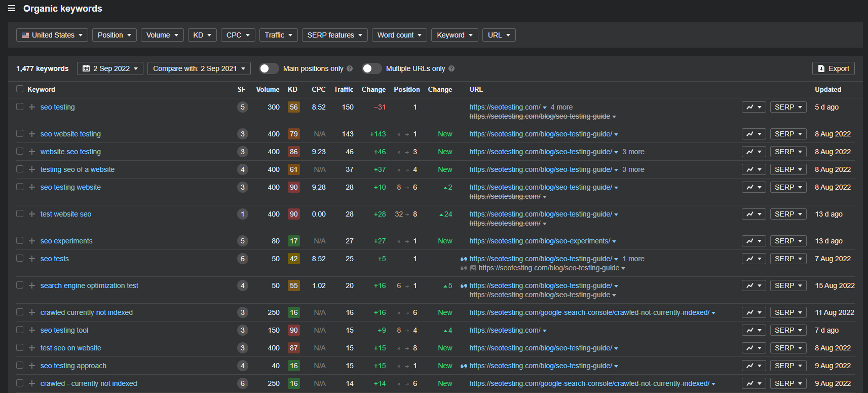Click the sitelinks icon before 'seo tests' URL
Image resolution: width=868 pixels, height=393 pixels.
tap(464, 259)
